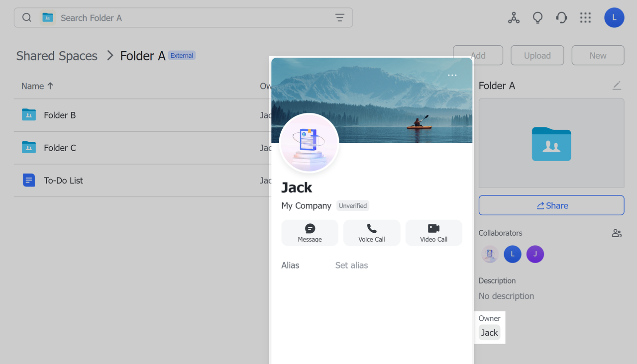The height and width of the screenshot is (364, 637).
Task: Click Set alias field
Action: [351, 266]
